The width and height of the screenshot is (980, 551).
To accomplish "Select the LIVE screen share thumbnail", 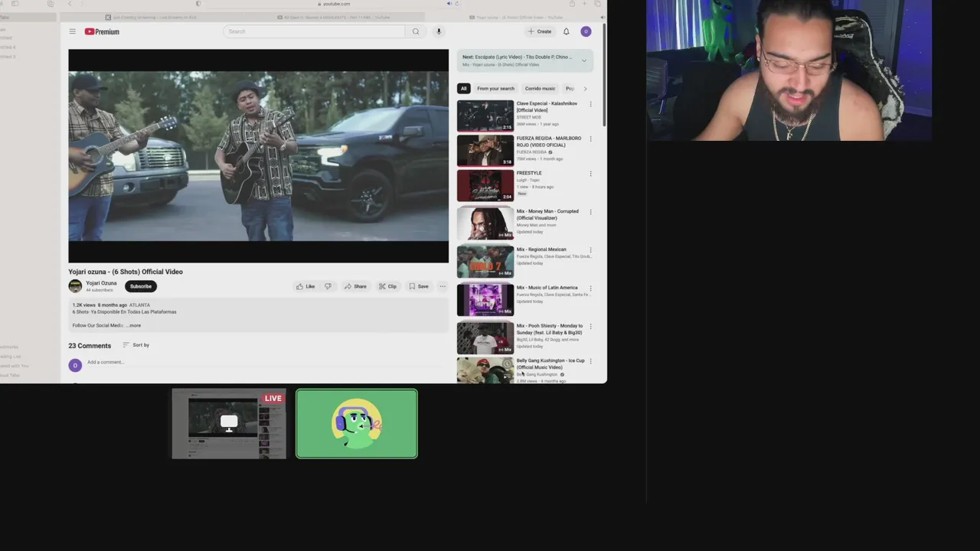I will (x=229, y=424).
